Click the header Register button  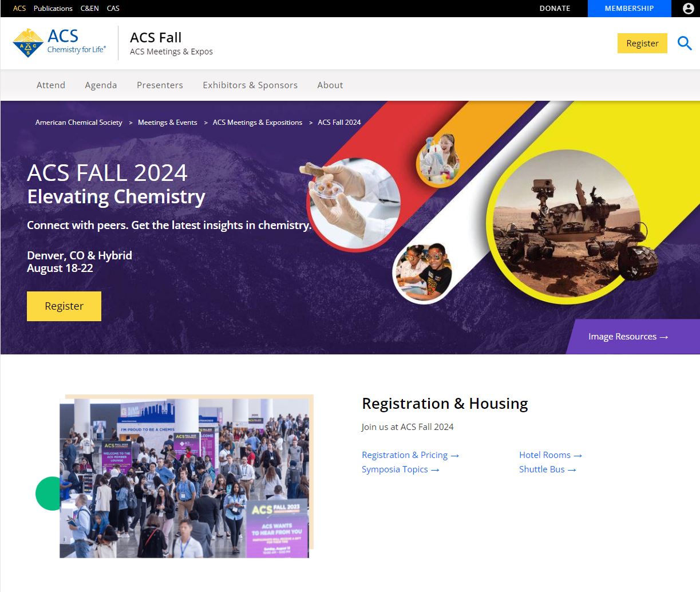click(642, 44)
